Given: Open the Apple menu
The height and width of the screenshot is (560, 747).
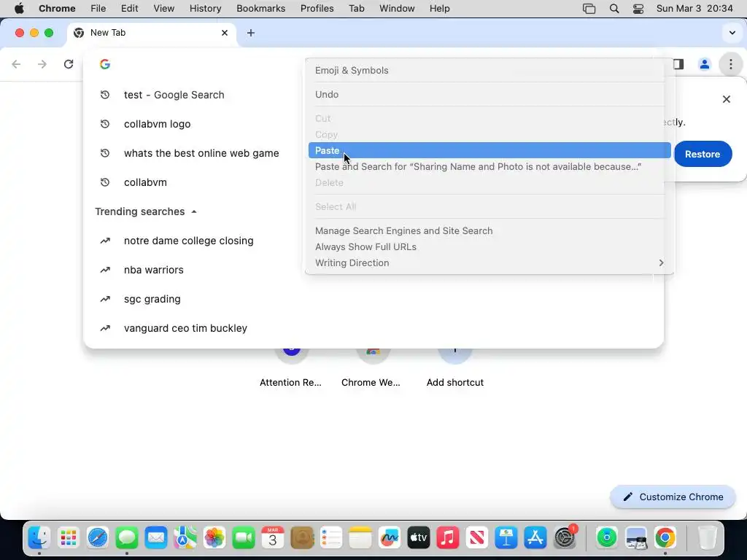Looking at the screenshot, I should [x=19, y=9].
